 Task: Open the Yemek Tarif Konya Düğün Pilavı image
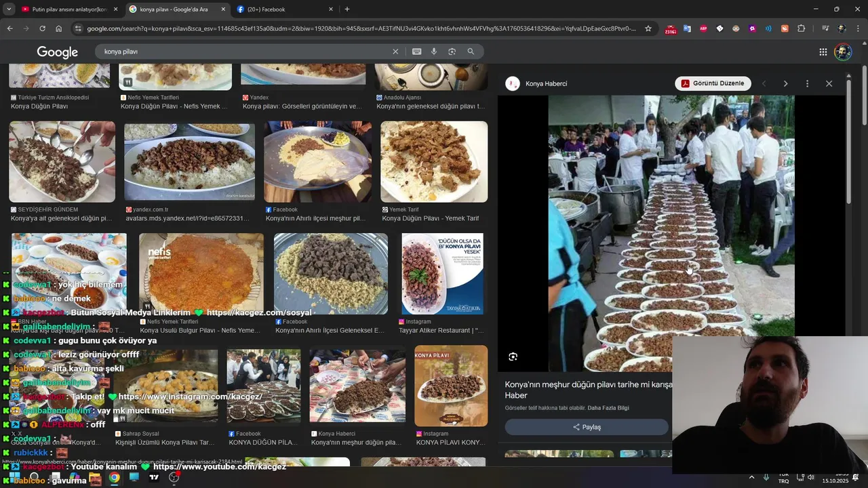[434, 161]
